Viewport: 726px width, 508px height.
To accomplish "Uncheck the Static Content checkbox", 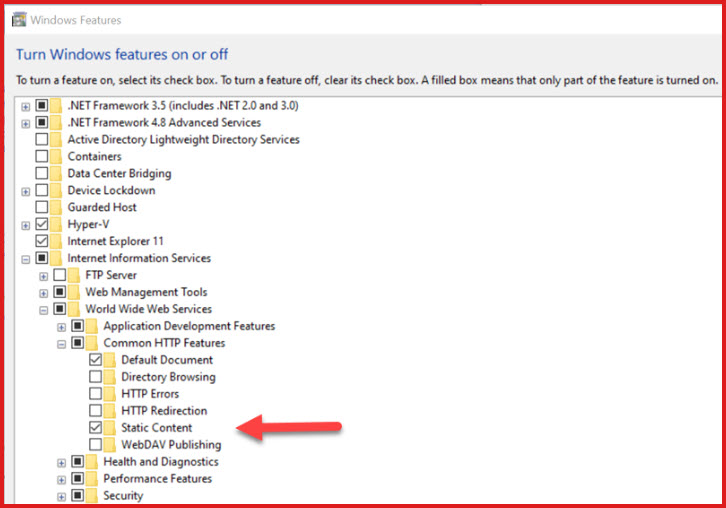I will (x=95, y=427).
